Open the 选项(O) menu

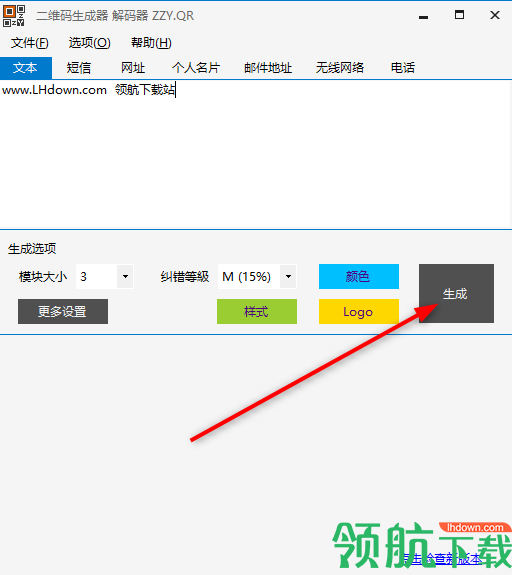point(89,43)
